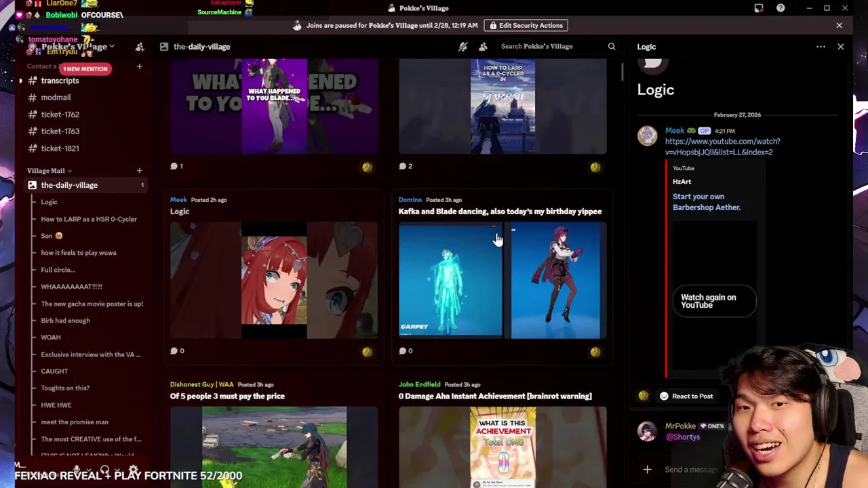Screen dimensions: 868x488
Task: Open the Toughts on this? thread
Action: [65, 388]
